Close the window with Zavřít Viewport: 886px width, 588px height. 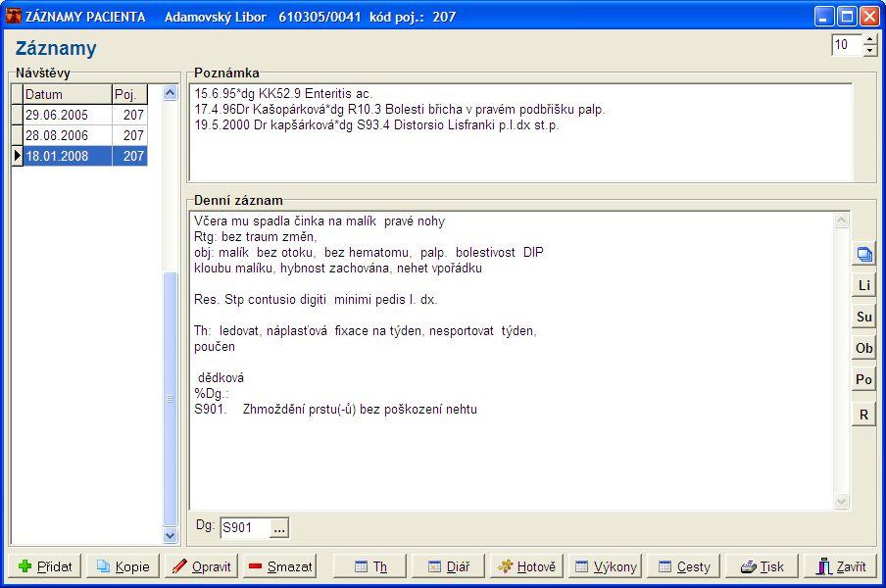[840, 566]
